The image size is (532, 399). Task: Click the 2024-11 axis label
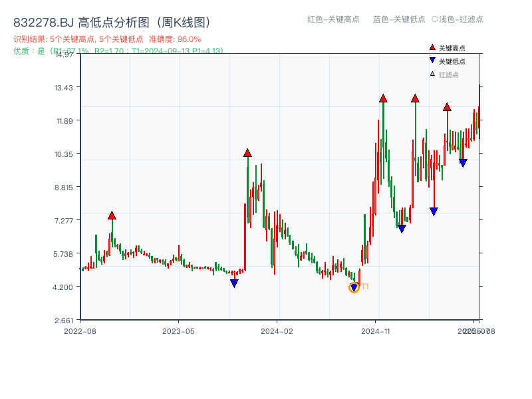coord(377,329)
